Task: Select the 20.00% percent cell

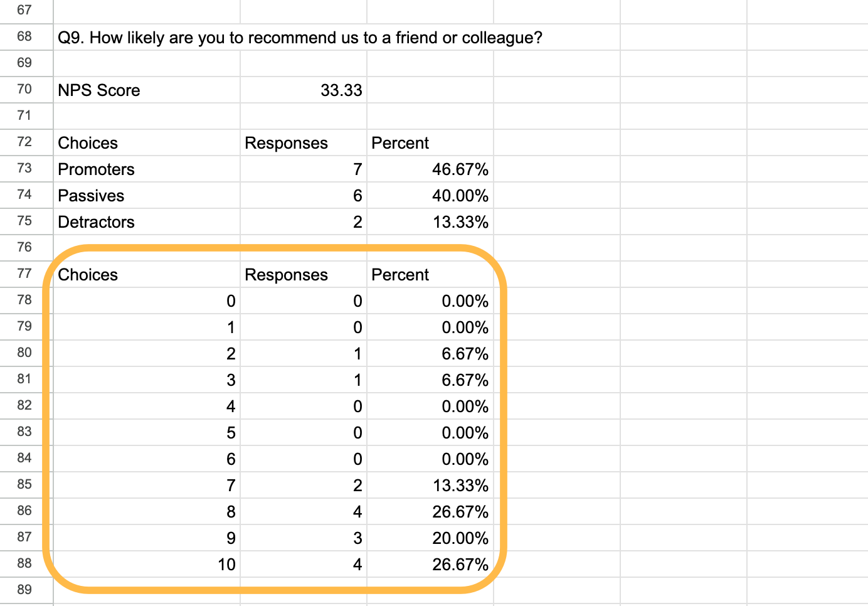Action: click(x=460, y=538)
